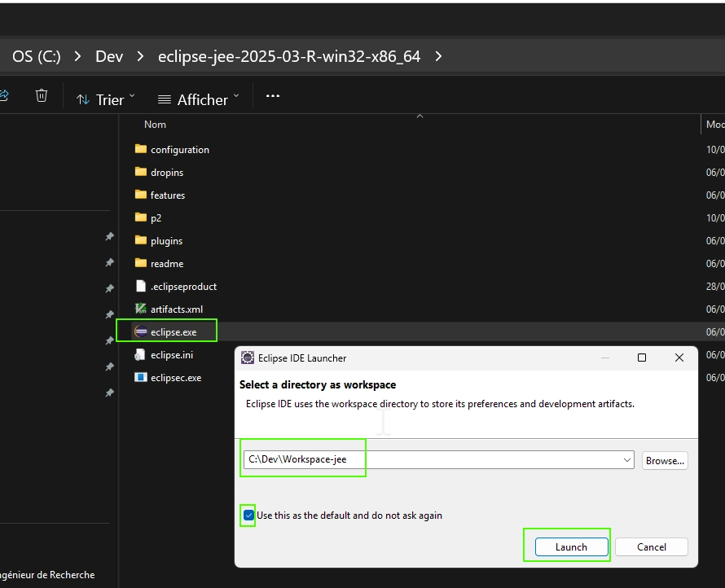Click the features folder name
Viewport: 725px width, 588px height.
click(168, 195)
